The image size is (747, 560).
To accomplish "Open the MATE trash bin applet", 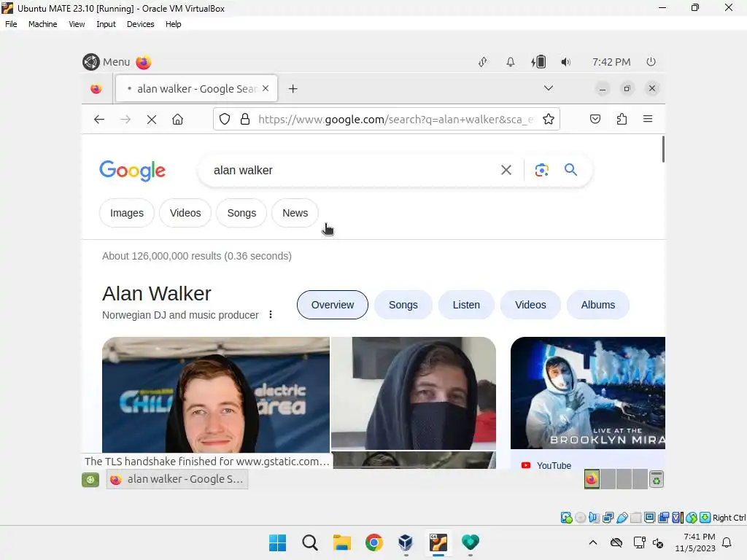I will [x=657, y=480].
